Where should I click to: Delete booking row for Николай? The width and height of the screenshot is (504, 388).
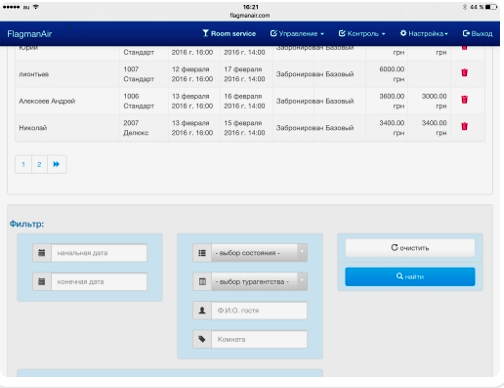pyautogui.click(x=464, y=126)
